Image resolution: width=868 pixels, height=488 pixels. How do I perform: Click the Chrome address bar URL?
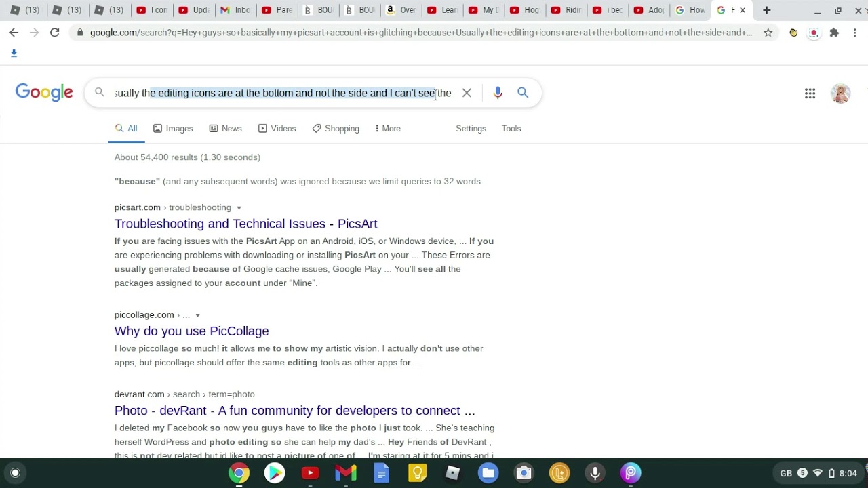coord(420,33)
